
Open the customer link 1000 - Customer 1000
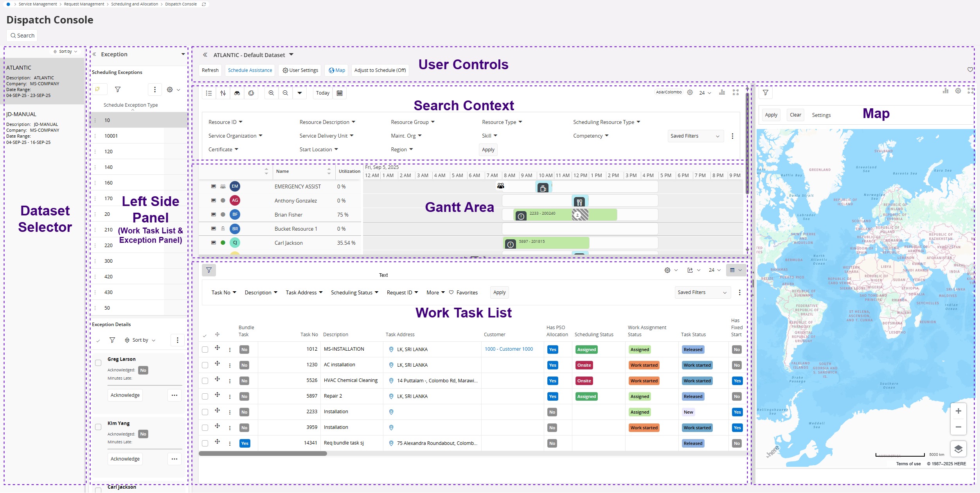[x=509, y=349]
